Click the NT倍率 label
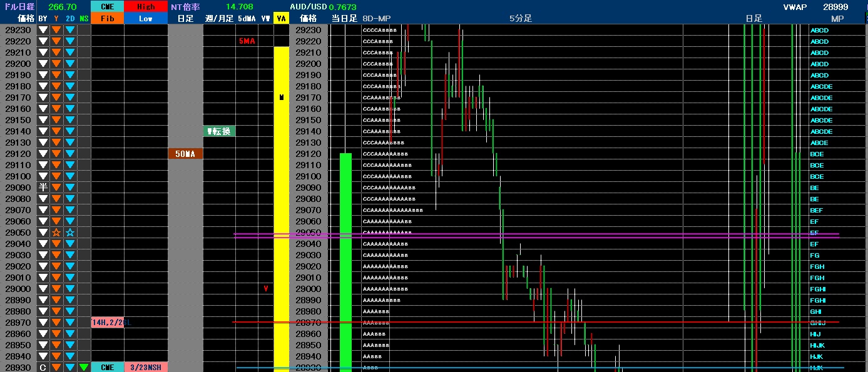Screen dimensions: 868x372 pos(186,6)
